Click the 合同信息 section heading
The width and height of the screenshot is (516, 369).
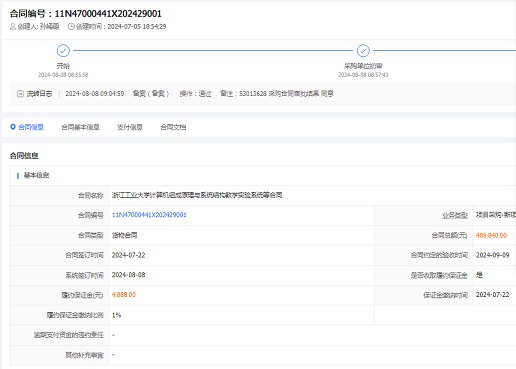click(x=24, y=156)
